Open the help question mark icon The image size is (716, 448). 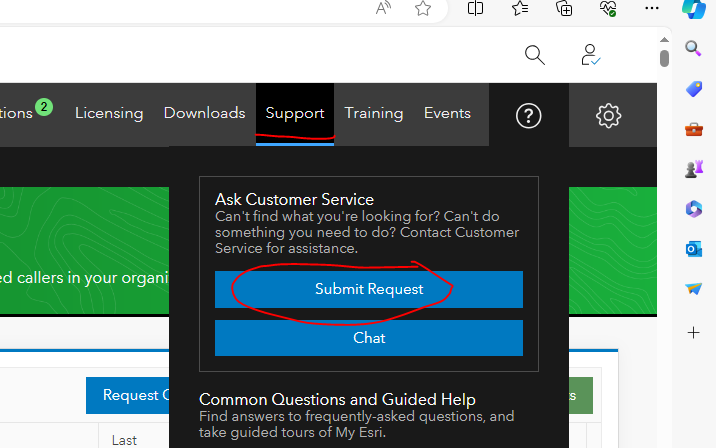[x=529, y=116]
